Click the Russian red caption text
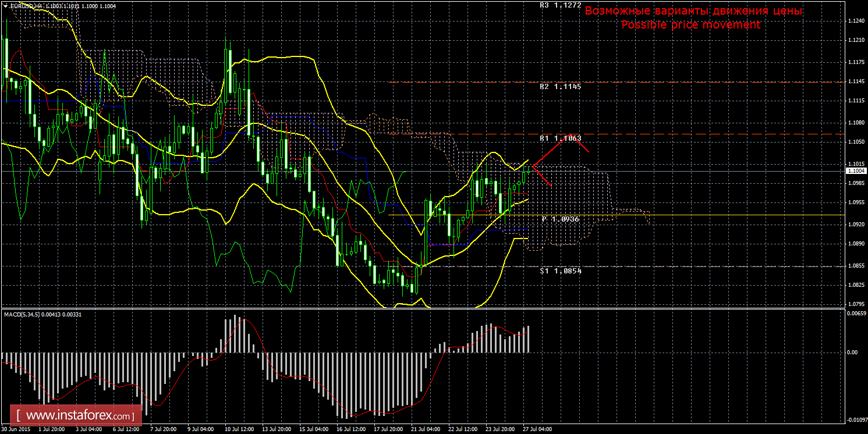This screenshot has height=434, width=868. [693, 11]
